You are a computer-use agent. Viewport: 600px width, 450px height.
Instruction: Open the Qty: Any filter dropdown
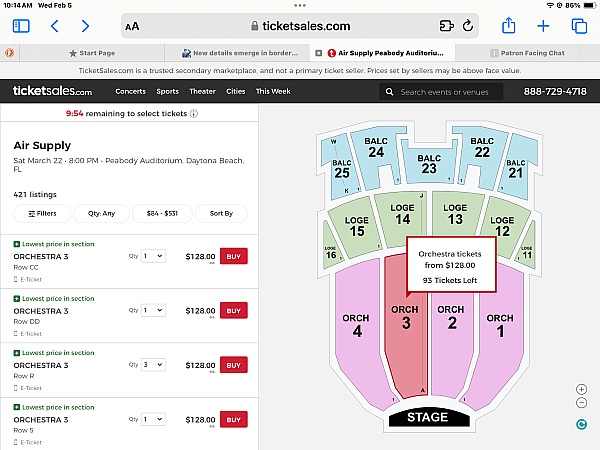point(101,214)
